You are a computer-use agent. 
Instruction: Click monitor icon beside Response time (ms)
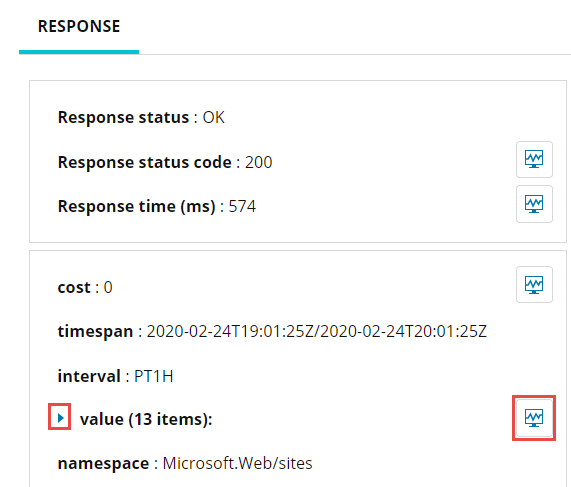click(534, 204)
